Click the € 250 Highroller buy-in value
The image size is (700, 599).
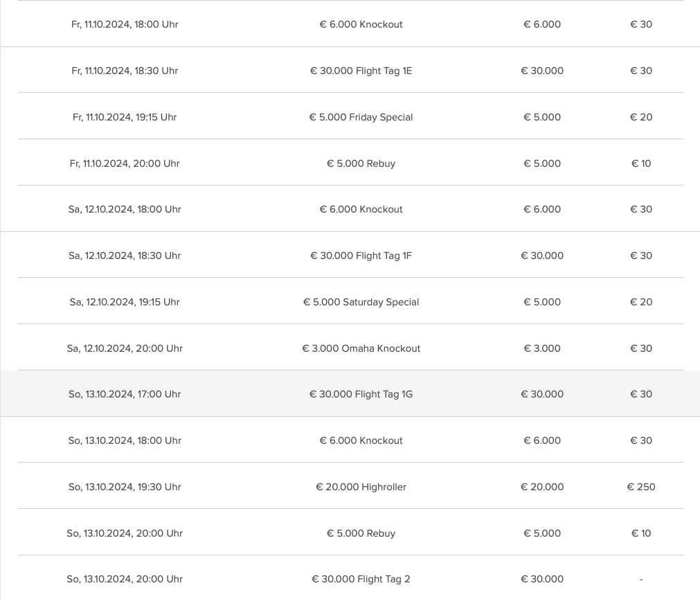pyautogui.click(x=641, y=487)
